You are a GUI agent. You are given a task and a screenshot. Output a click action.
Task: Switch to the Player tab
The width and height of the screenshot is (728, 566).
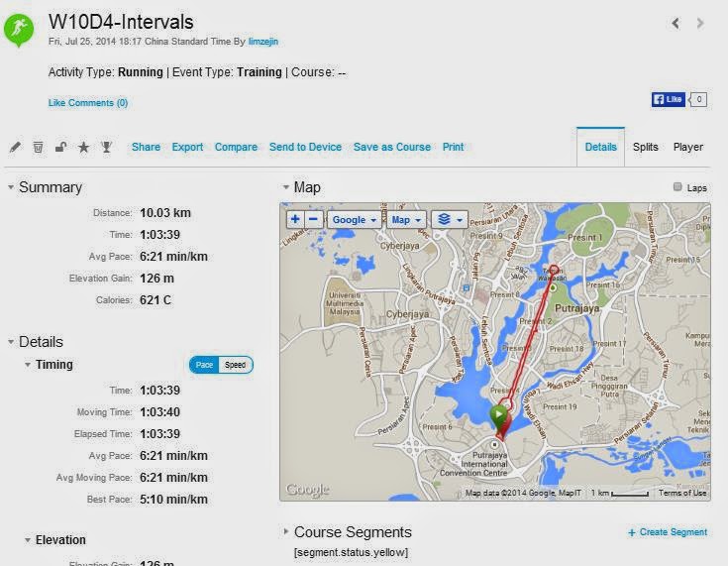point(688,147)
